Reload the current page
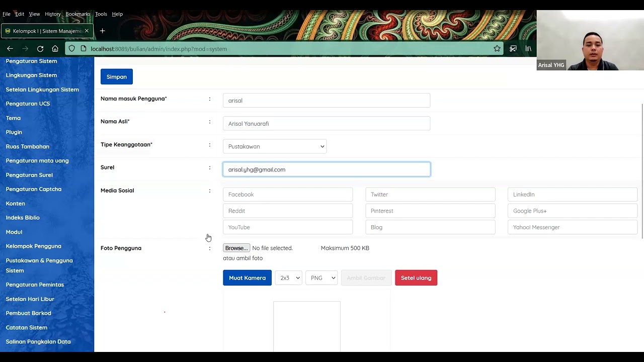Screen dimensions: 644x362 [40, 49]
